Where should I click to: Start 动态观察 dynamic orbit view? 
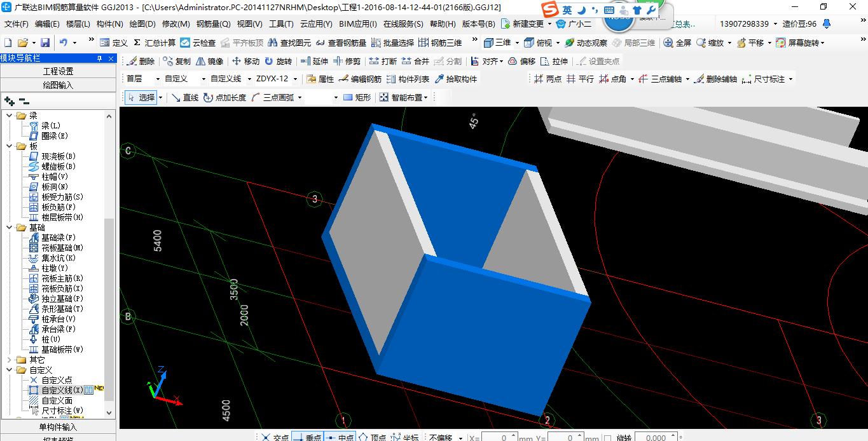point(586,43)
